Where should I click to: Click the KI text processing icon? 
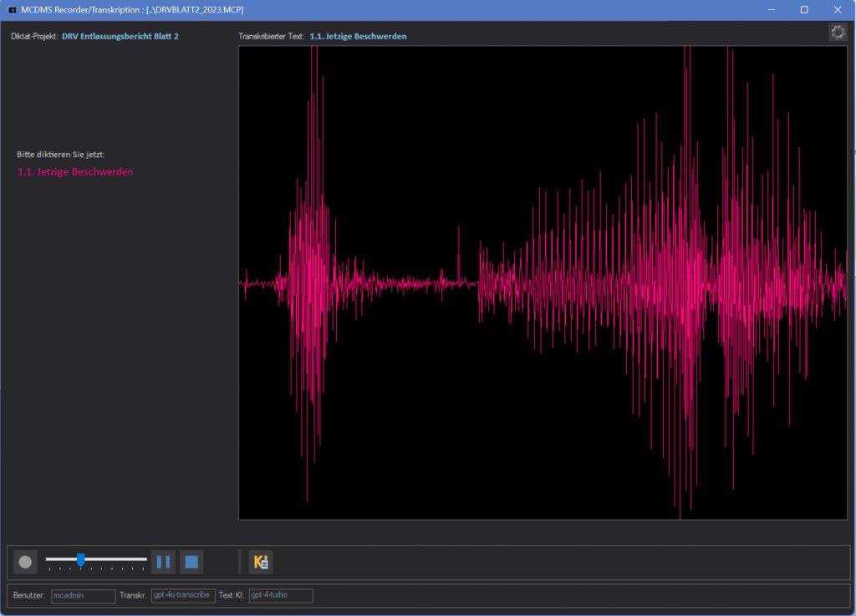point(260,562)
